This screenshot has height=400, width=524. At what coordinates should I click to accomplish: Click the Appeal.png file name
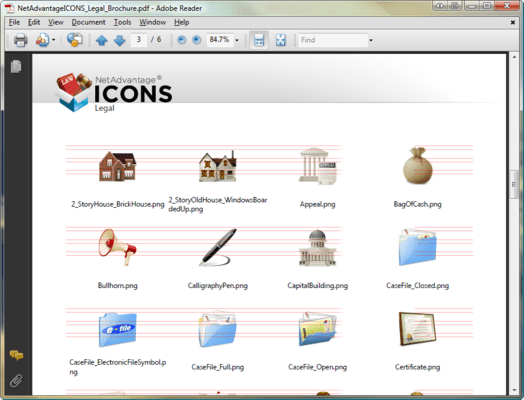[x=317, y=204]
